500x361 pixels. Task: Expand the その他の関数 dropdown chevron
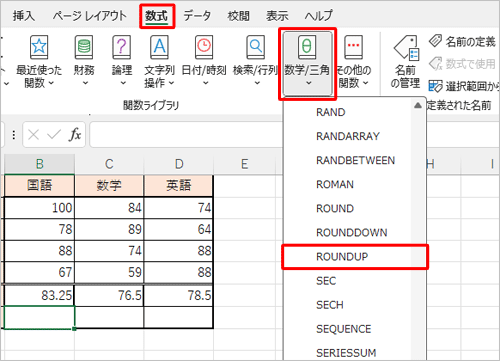tap(365, 83)
